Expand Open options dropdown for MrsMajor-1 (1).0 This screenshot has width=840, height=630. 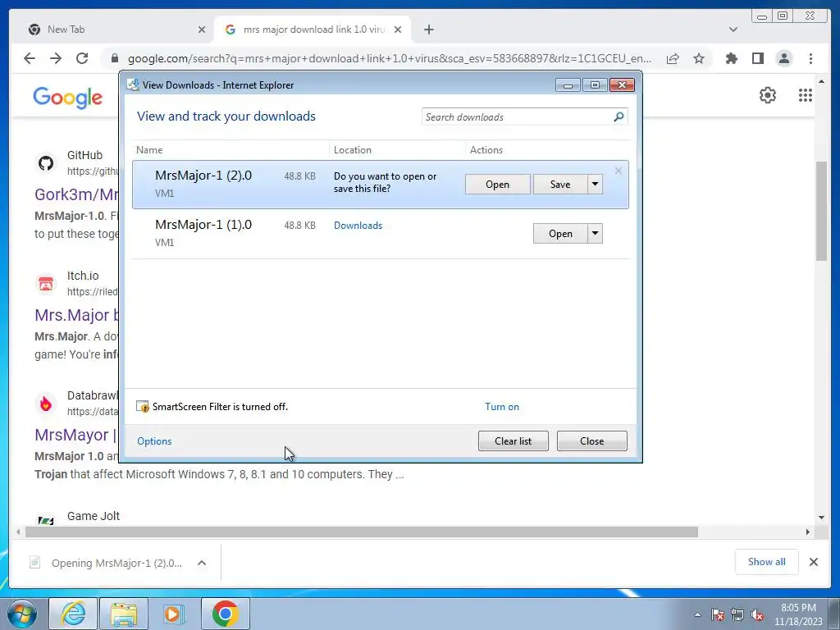[x=596, y=234]
